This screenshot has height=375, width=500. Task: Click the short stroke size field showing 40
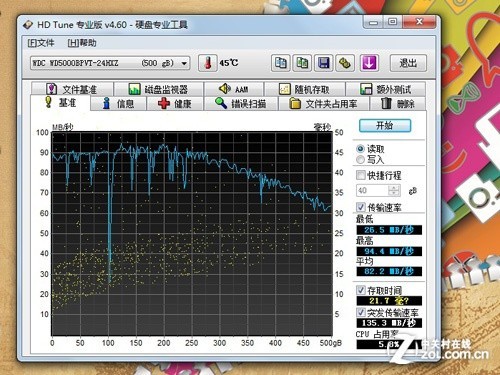[x=372, y=191]
